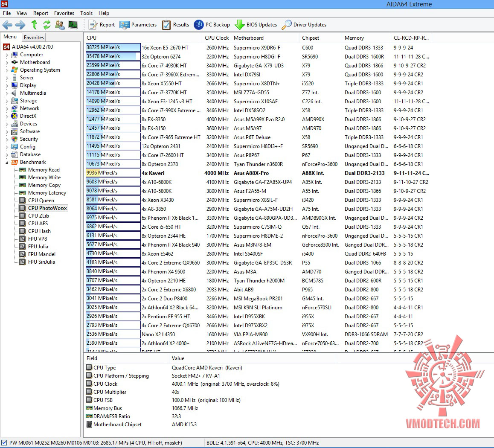Select the Devices icon in tree
The height and width of the screenshot is (448, 494).
14,124
